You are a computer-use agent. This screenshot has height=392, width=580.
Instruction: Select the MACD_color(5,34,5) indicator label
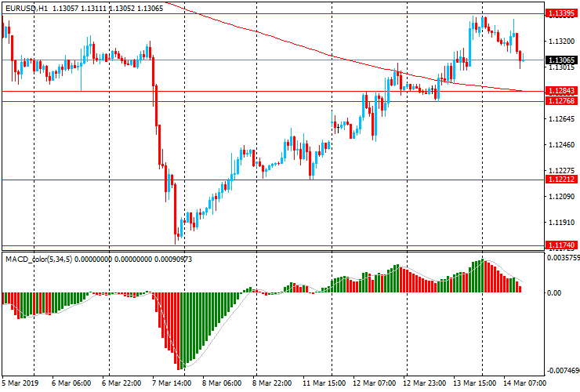[x=39, y=260]
